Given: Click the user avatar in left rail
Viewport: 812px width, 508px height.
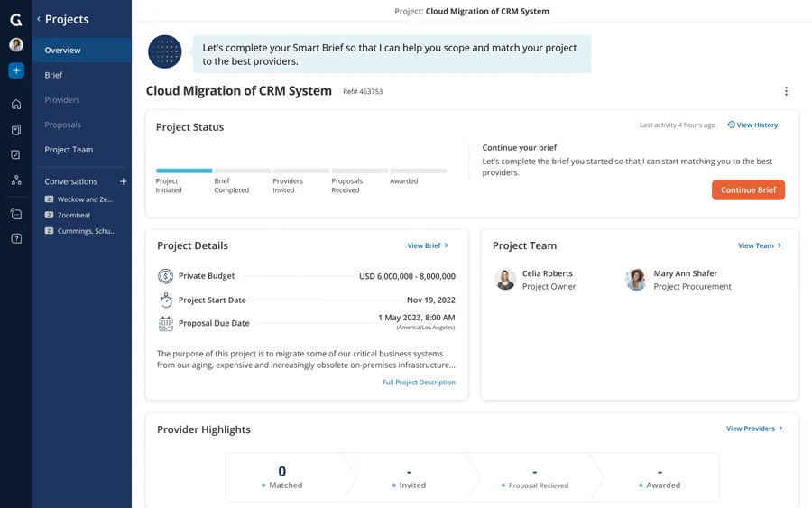Looking at the screenshot, I should (16, 44).
